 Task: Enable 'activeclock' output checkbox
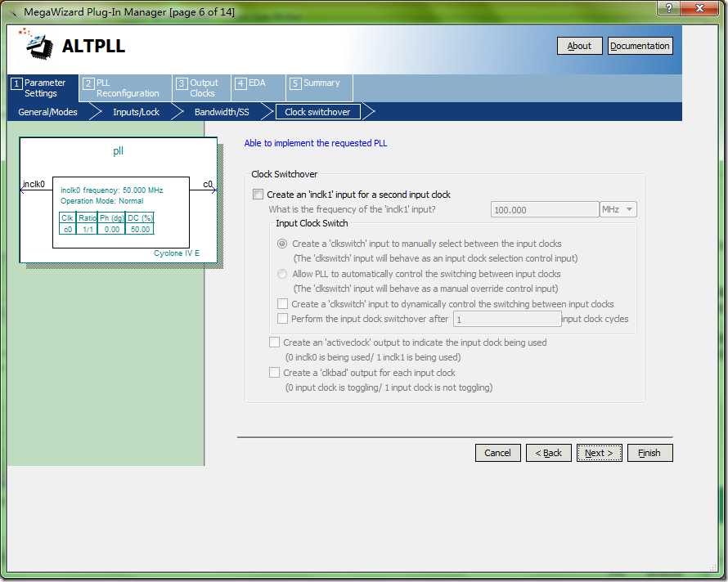tap(274, 342)
